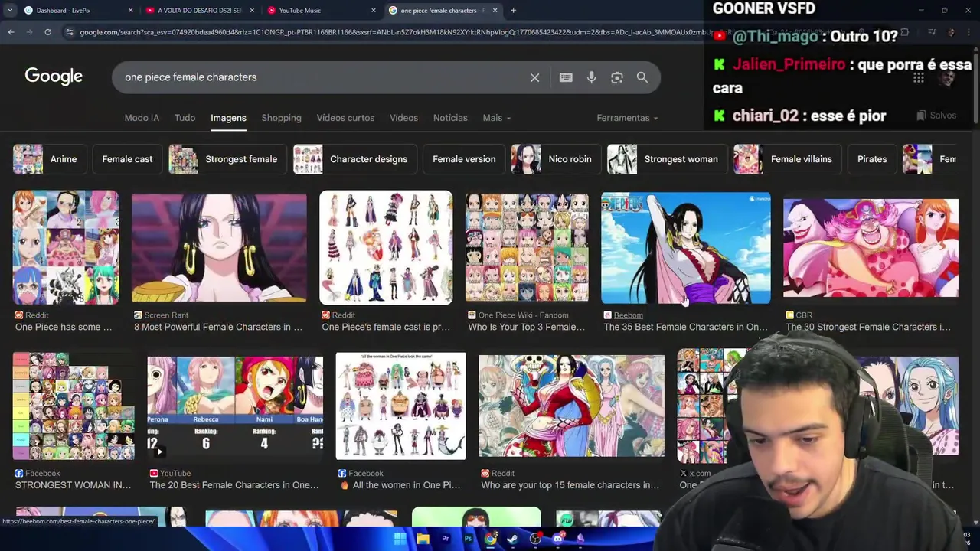The image size is (980, 551).
Task: Open the tab search chevron in Chrome
Action: tap(10, 10)
